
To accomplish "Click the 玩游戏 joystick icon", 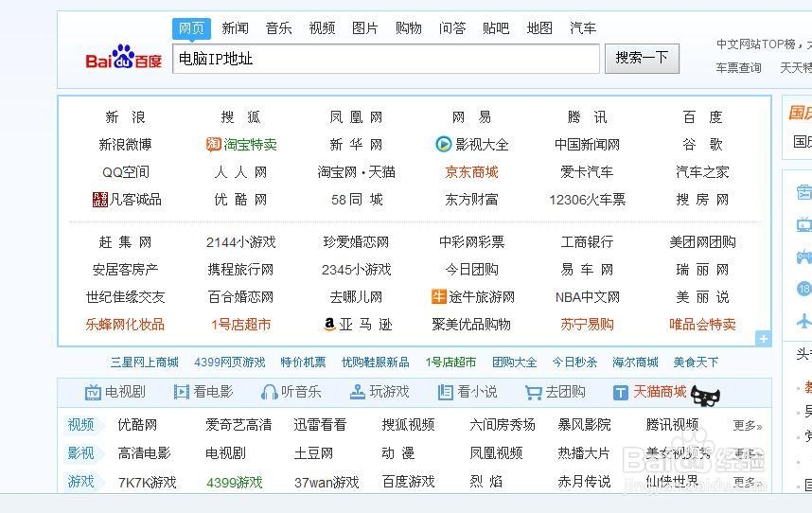I will tap(358, 392).
